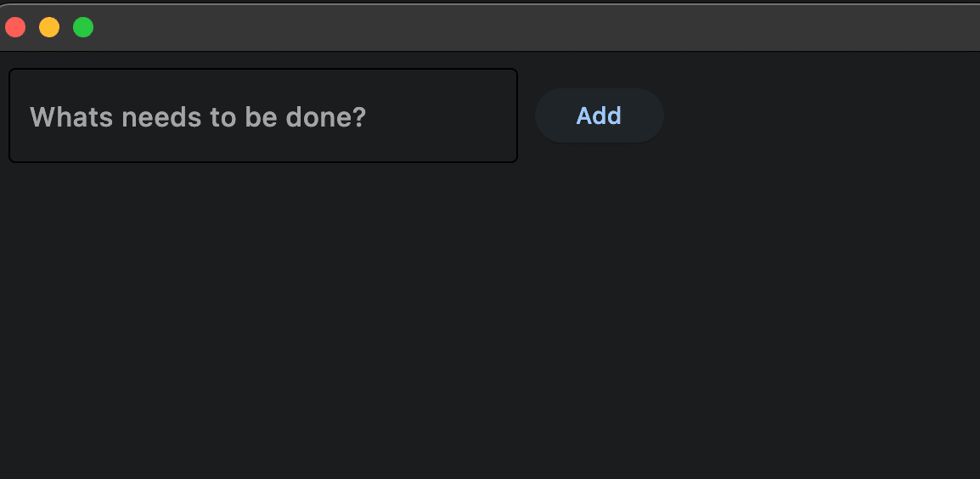
Task: Maximize the window with the green button
Action: pos(83,27)
